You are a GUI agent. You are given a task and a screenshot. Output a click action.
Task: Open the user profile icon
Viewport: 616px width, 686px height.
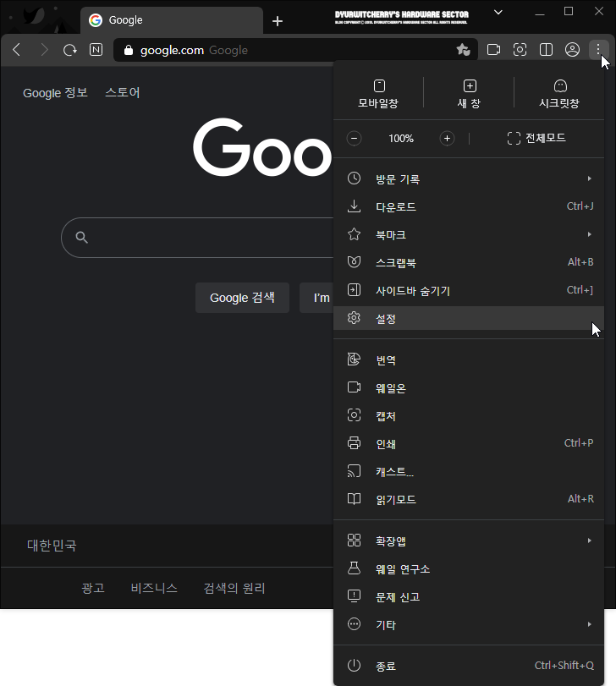pyautogui.click(x=572, y=50)
